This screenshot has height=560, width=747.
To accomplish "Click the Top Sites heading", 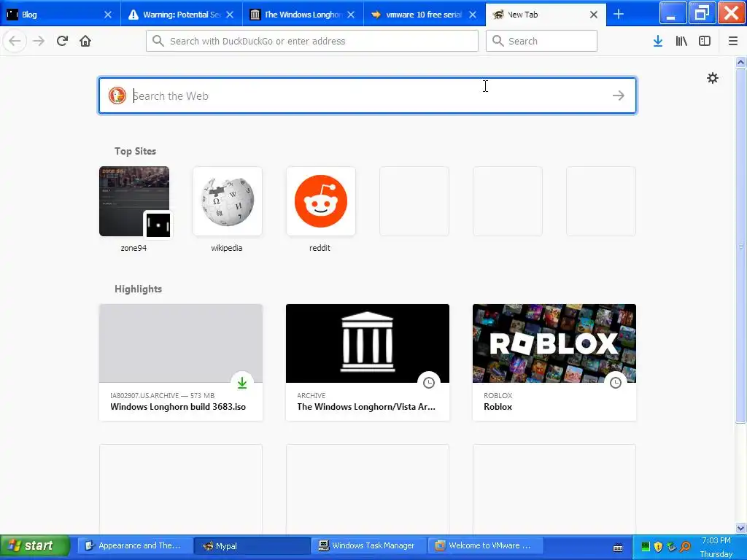I will click(x=135, y=151).
